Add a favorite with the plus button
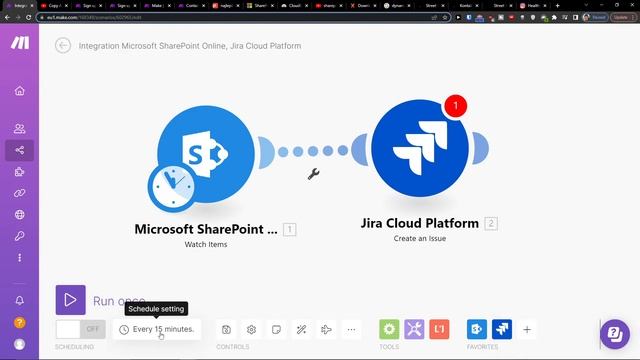640x360 pixels. (527, 329)
